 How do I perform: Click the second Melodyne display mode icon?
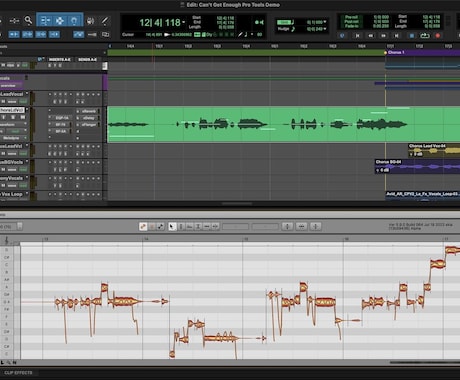click(x=152, y=227)
